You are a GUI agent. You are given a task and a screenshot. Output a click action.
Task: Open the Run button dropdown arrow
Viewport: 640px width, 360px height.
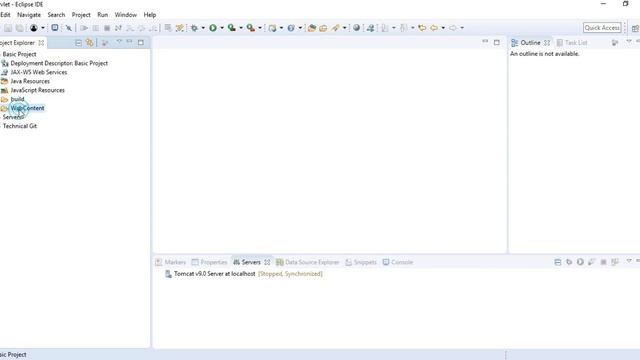[x=222, y=28]
